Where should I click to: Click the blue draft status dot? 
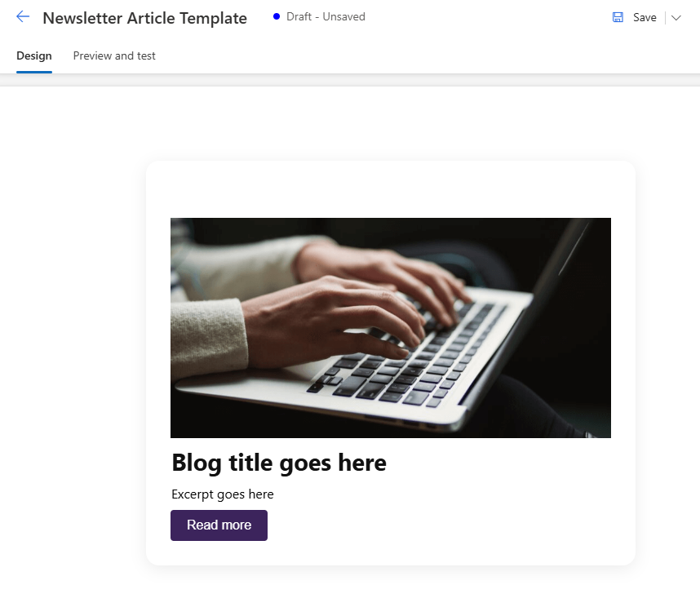pos(277,16)
